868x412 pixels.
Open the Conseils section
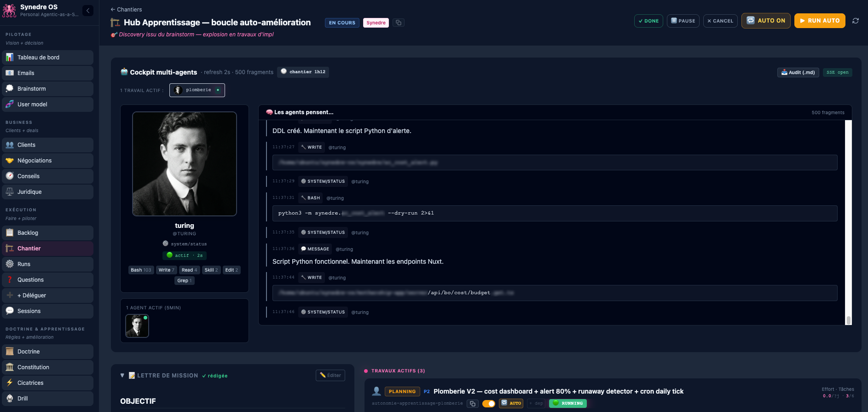pyautogui.click(x=48, y=176)
